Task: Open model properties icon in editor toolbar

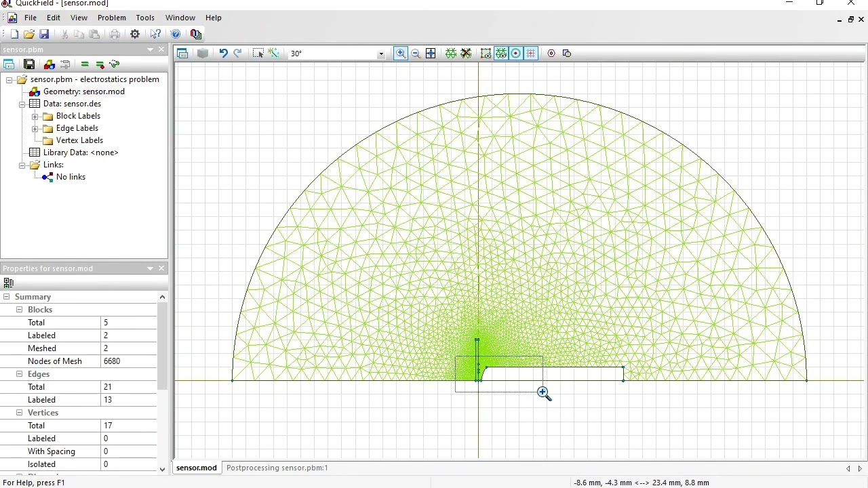Action: (182, 54)
